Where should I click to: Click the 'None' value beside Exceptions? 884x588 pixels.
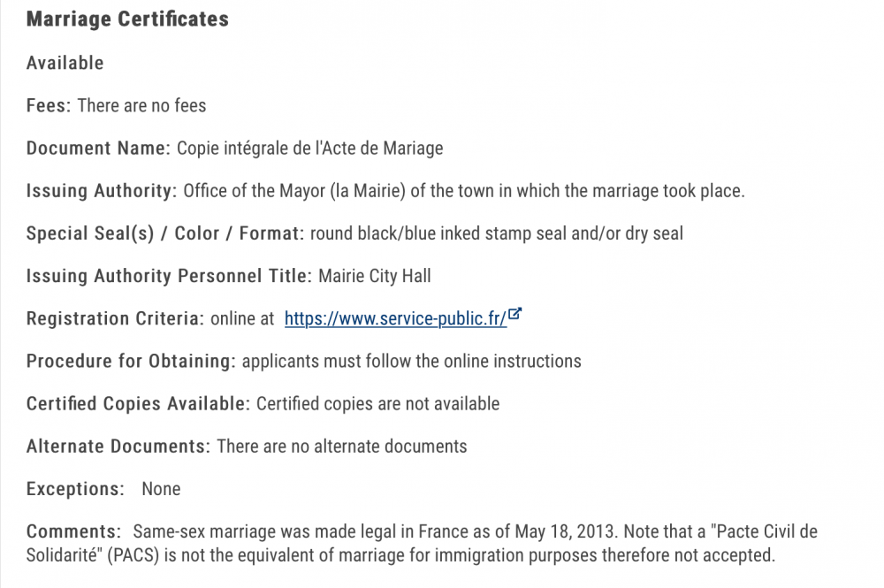pyautogui.click(x=161, y=489)
